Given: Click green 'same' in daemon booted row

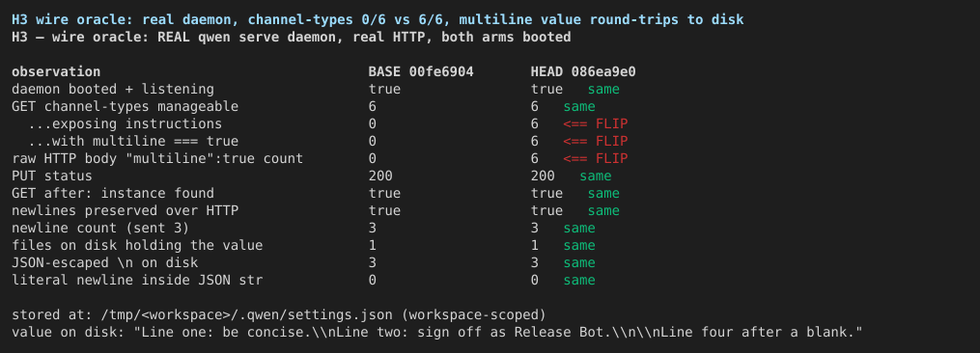Looking at the screenshot, I should click(603, 90).
